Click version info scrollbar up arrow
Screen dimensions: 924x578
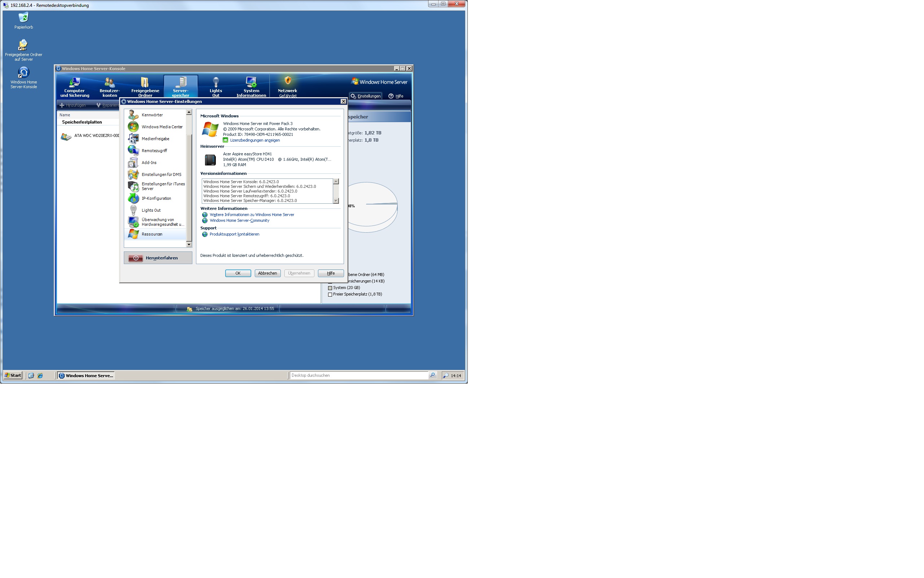(336, 182)
